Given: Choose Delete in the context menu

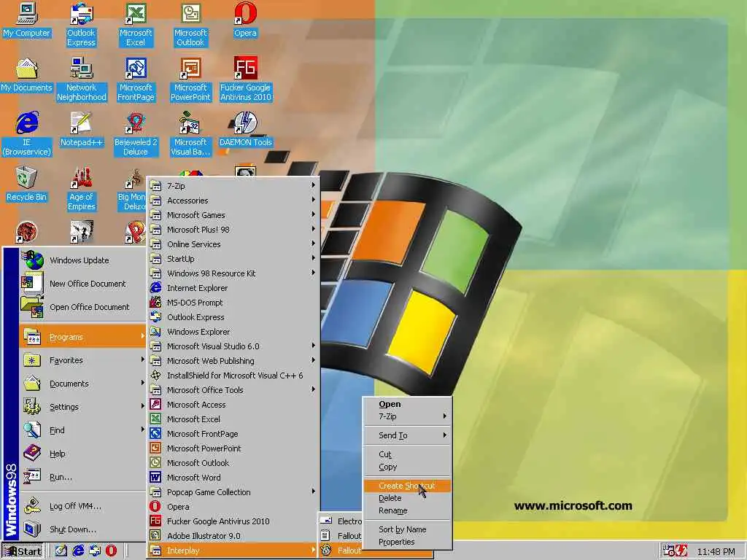Looking at the screenshot, I should (x=407, y=498).
